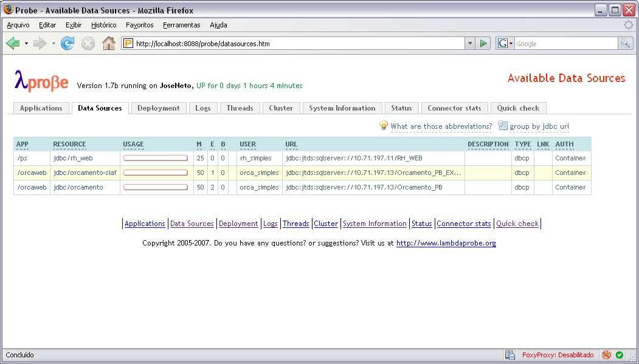
Task: Click the lightbulb abbreviations help icon
Action: [384, 126]
